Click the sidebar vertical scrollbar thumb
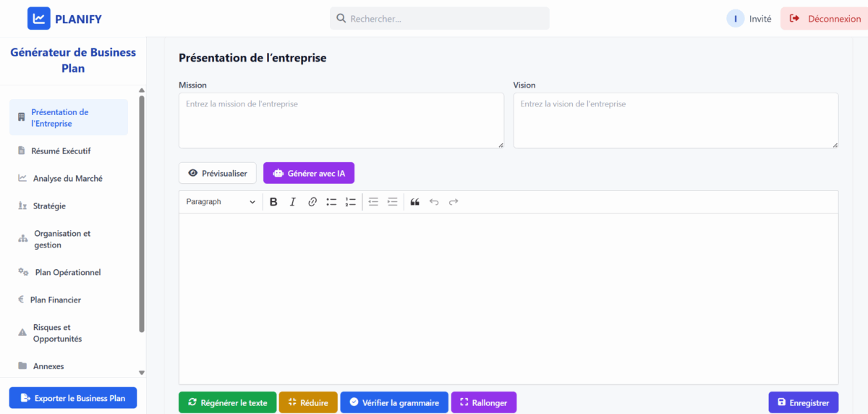Screen dimensions: 868x414 pyautogui.click(x=142, y=214)
